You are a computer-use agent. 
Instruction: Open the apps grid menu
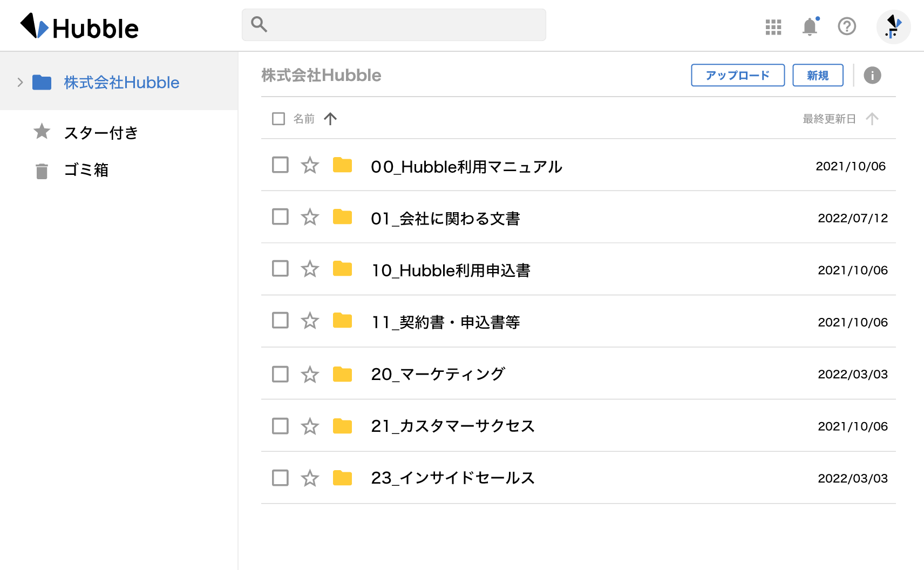[773, 27]
